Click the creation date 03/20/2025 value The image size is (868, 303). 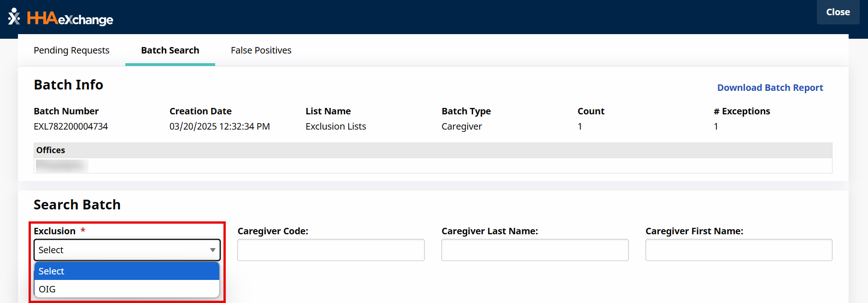[219, 126]
